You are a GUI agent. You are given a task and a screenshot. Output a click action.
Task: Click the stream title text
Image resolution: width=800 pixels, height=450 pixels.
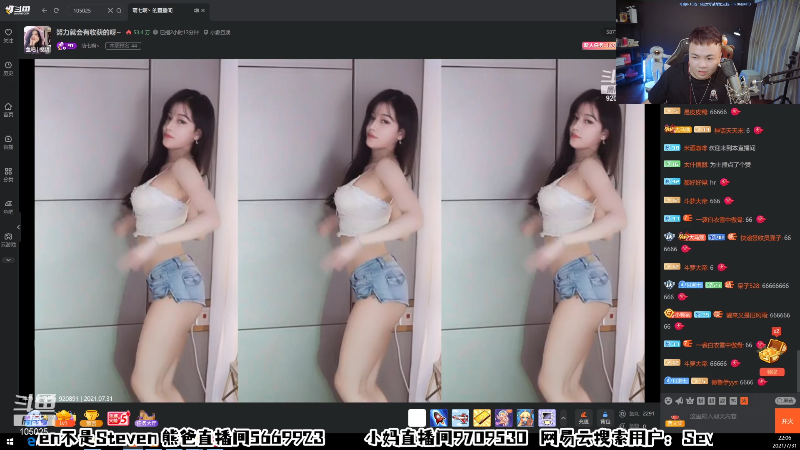click(x=88, y=32)
